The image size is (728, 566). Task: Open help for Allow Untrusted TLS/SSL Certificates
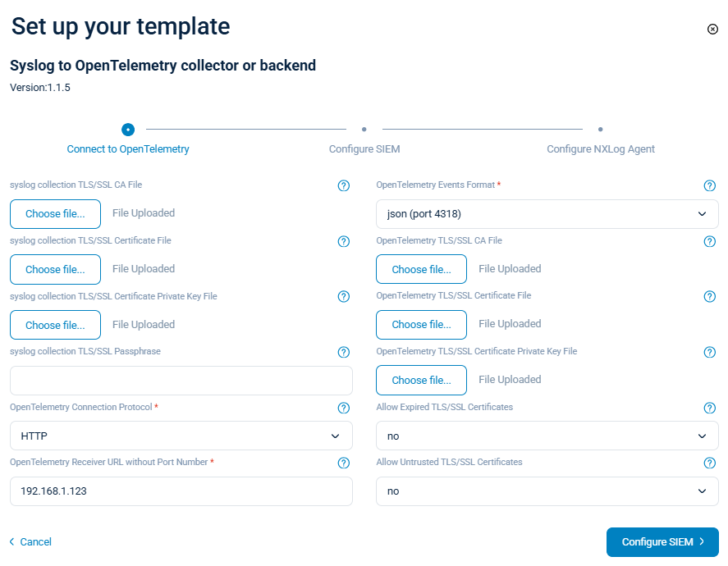(709, 463)
